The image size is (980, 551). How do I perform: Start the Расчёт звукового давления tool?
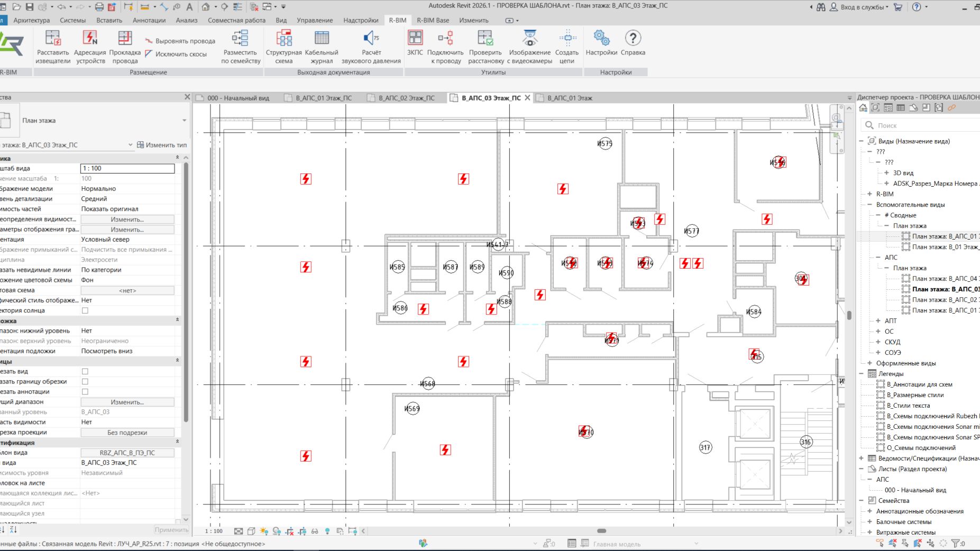tap(372, 47)
